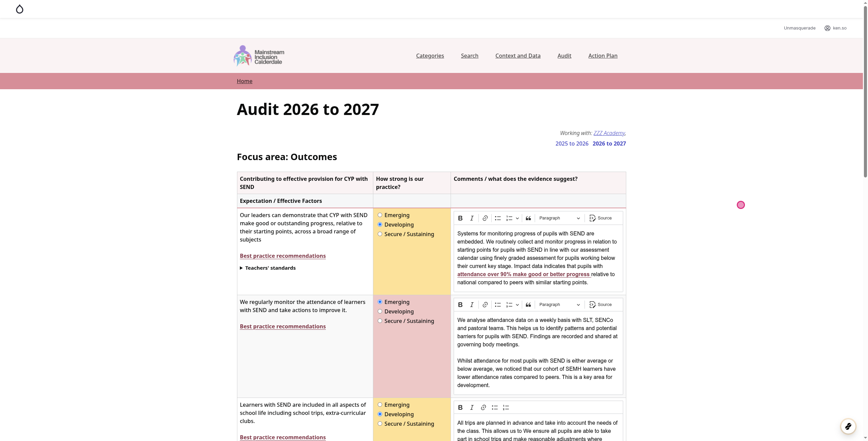The width and height of the screenshot is (868, 441).
Task: Click Bulleted list icon in first editor
Action: tap(497, 218)
